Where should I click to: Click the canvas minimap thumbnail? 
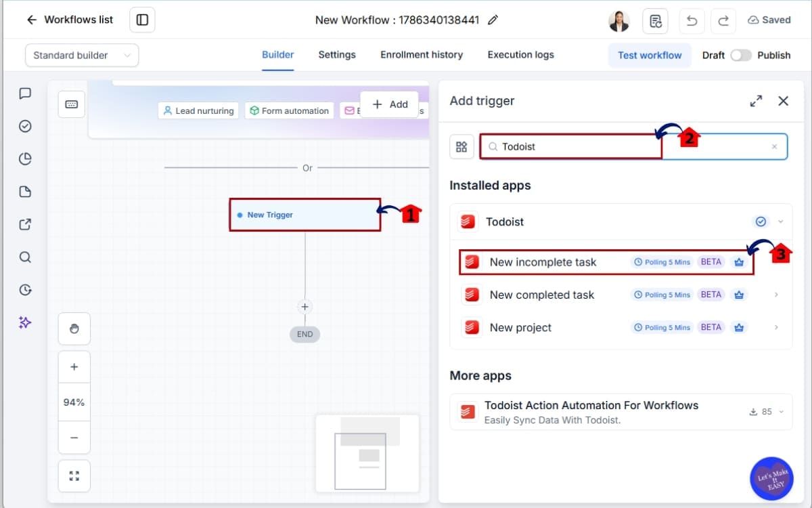point(367,452)
